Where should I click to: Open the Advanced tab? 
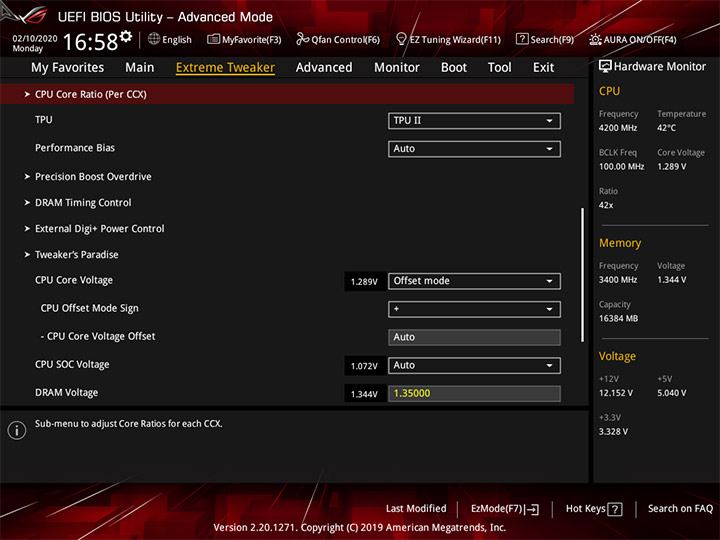[x=324, y=68]
